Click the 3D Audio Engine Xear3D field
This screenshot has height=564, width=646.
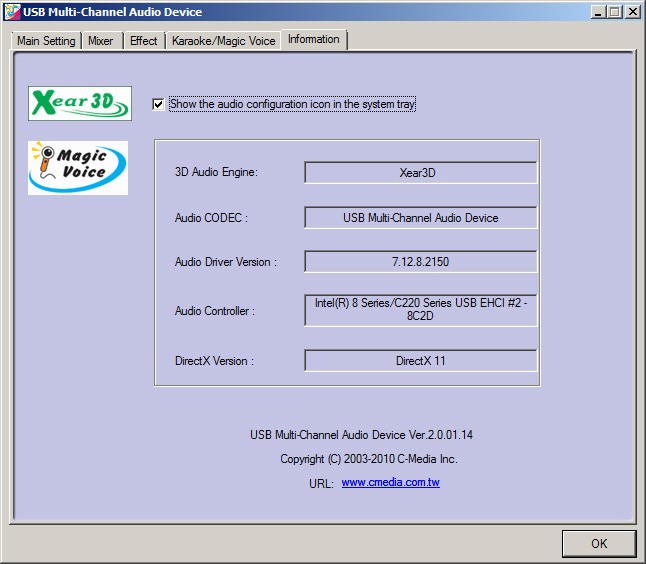point(420,173)
